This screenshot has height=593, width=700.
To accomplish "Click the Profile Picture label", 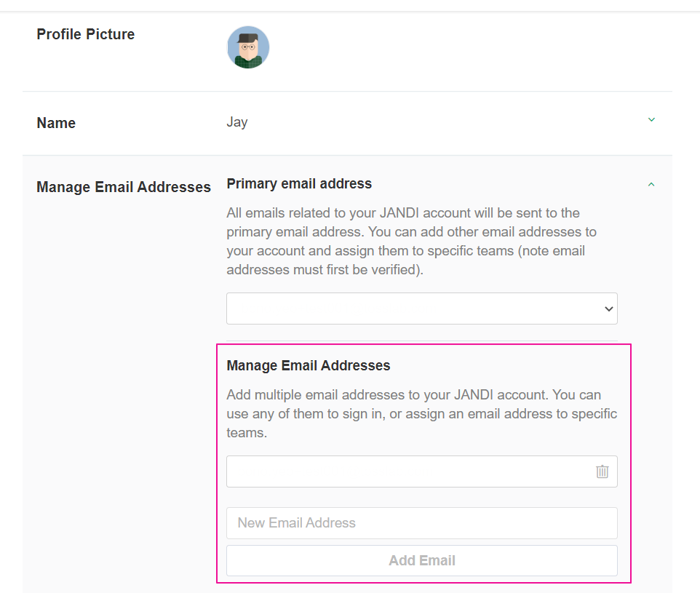I will coord(86,34).
